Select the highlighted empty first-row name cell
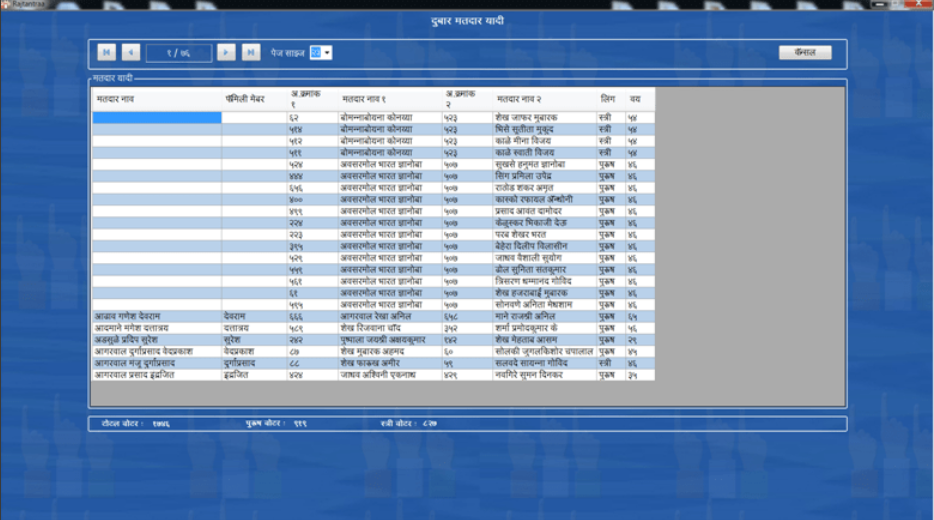Image resolution: width=934 pixels, height=520 pixels. pos(156,118)
